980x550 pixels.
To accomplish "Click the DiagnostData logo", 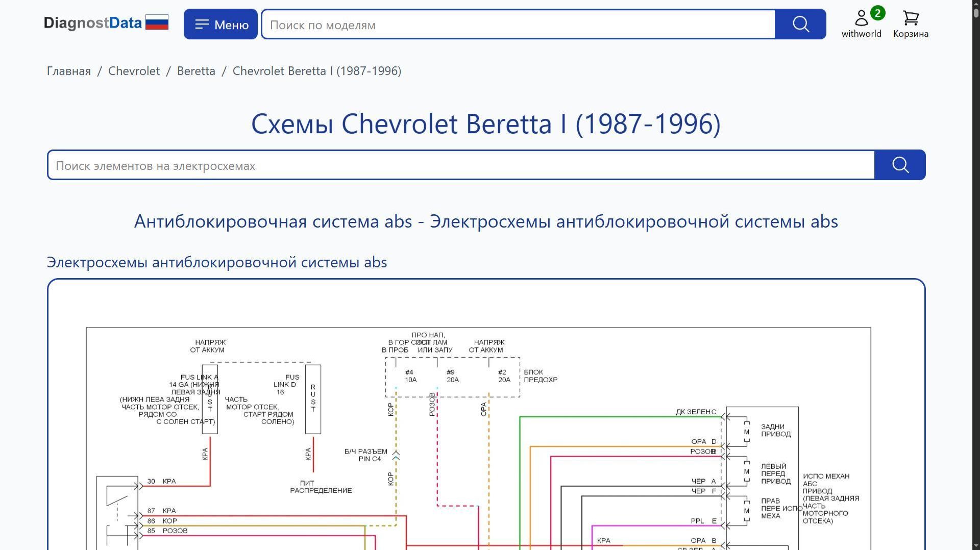I will [x=92, y=23].
